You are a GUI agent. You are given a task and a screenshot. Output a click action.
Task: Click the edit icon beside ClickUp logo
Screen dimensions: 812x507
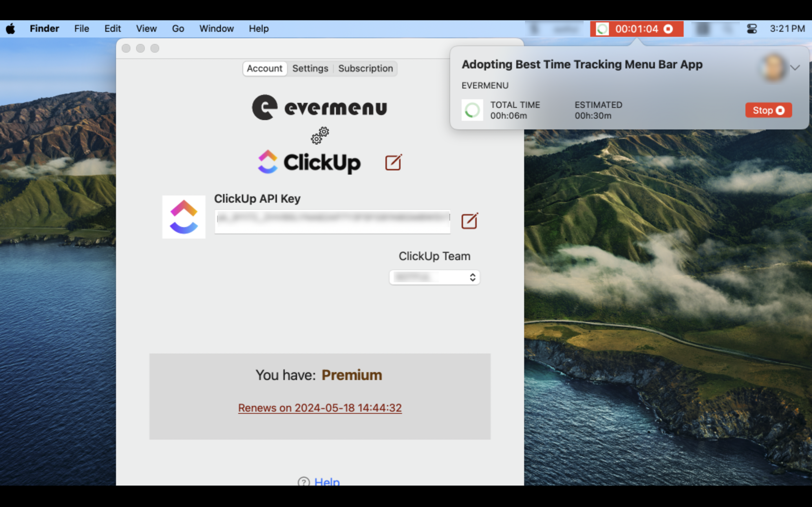[x=393, y=162]
